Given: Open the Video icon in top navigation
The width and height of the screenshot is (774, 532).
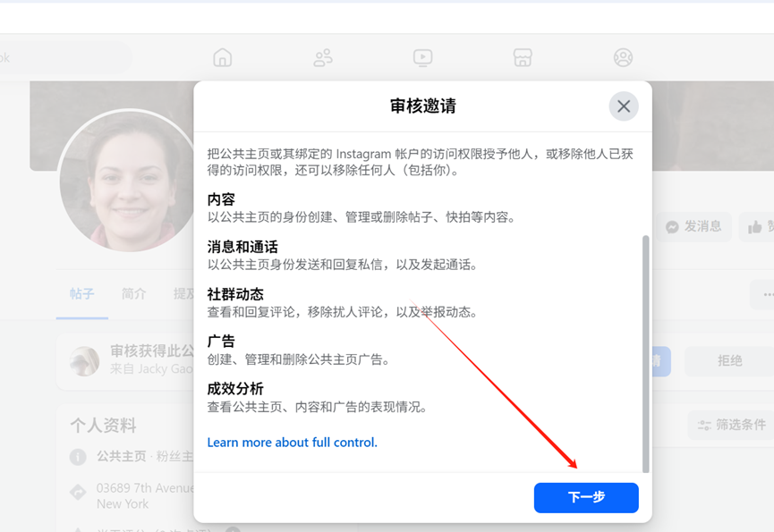Looking at the screenshot, I should pos(423,58).
